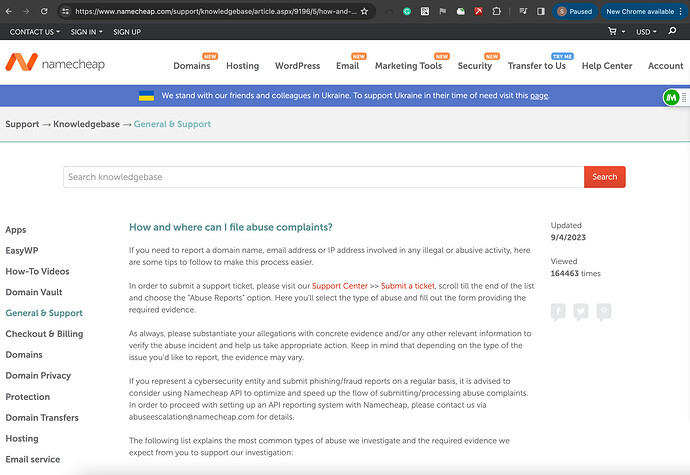This screenshot has height=475, width=690.
Task: Follow the Support Center link
Action: 340,286
